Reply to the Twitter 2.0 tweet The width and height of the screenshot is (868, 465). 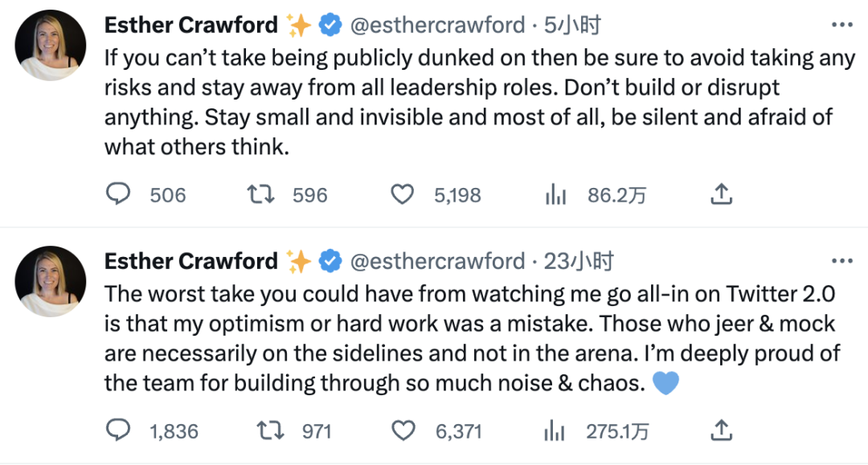pyautogui.click(x=118, y=430)
